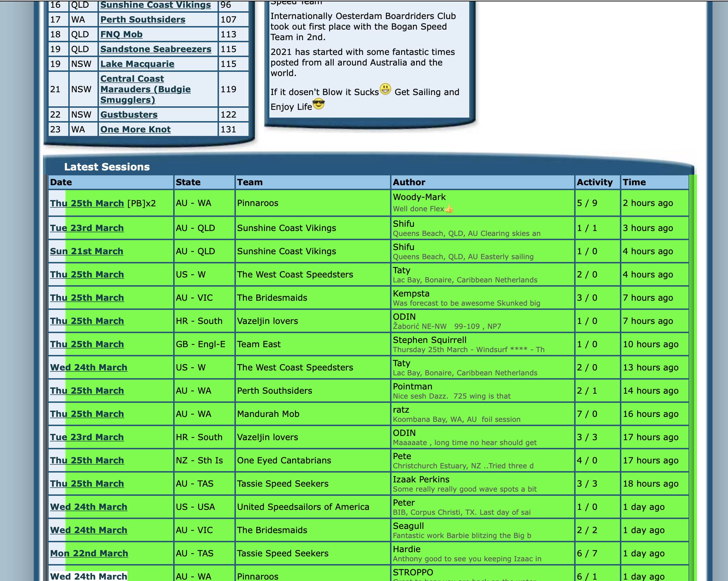
Task: Open Hardie's Mon 22nd March session
Action: click(x=89, y=553)
